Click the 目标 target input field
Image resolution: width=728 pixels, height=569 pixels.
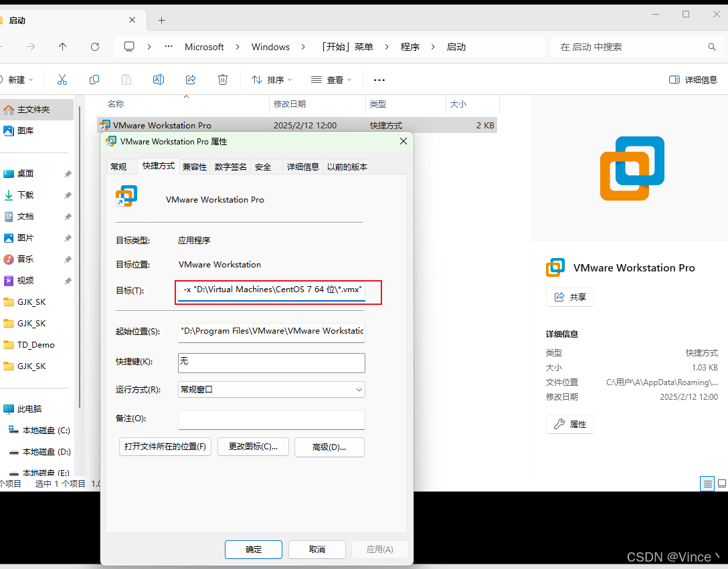pos(272,290)
